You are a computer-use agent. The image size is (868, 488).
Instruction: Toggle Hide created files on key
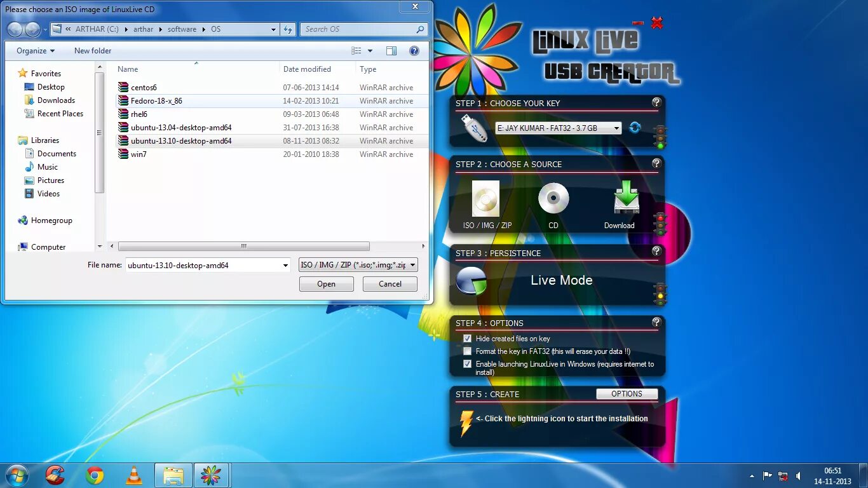pyautogui.click(x=468, y=339)
